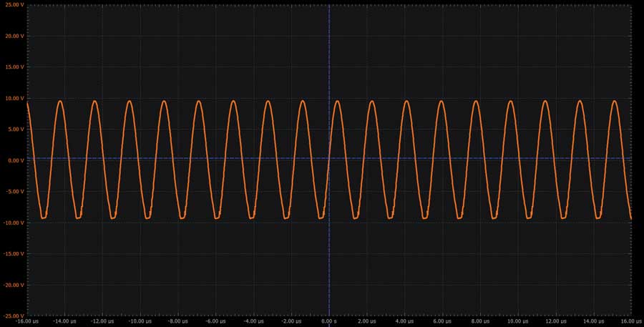This screenshot has width=644, height=327.
Task: Select the -12.00 µs time axis label
Action: [x=102, y=321]
